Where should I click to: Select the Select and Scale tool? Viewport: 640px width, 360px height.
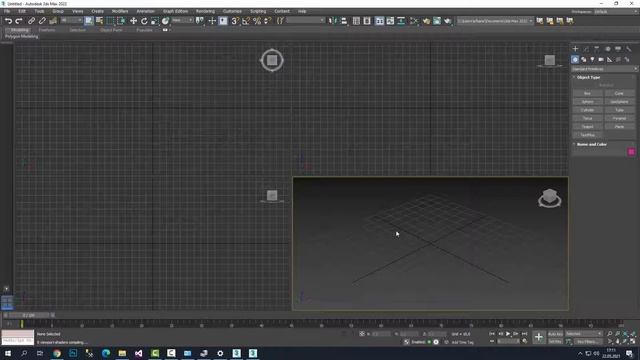coord(155,21)
